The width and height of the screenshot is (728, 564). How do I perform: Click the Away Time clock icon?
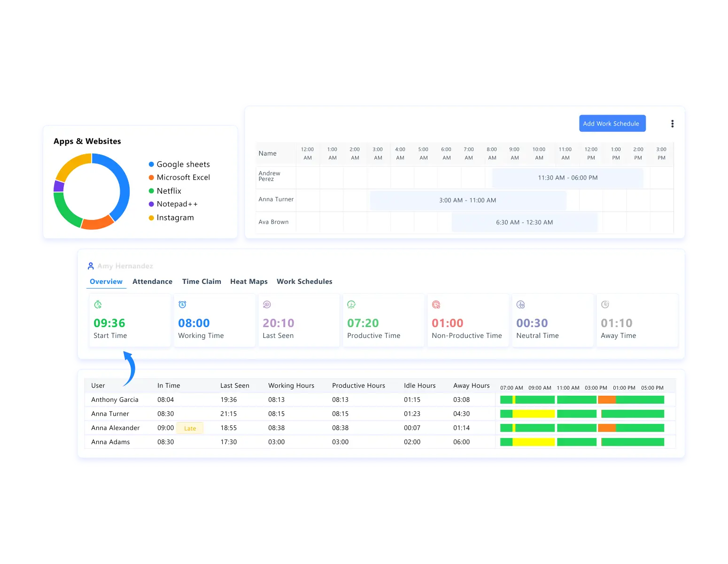(x=604, y=304)
